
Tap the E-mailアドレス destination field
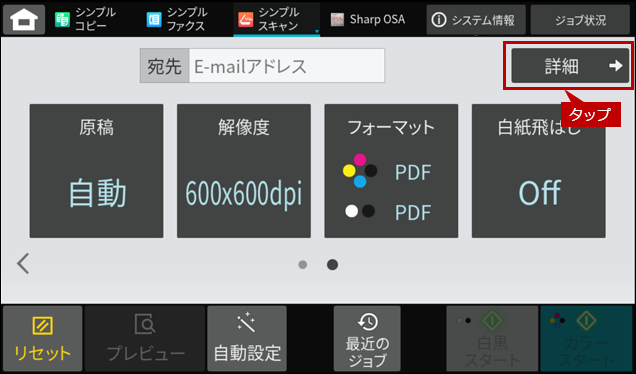click(287, 66)
